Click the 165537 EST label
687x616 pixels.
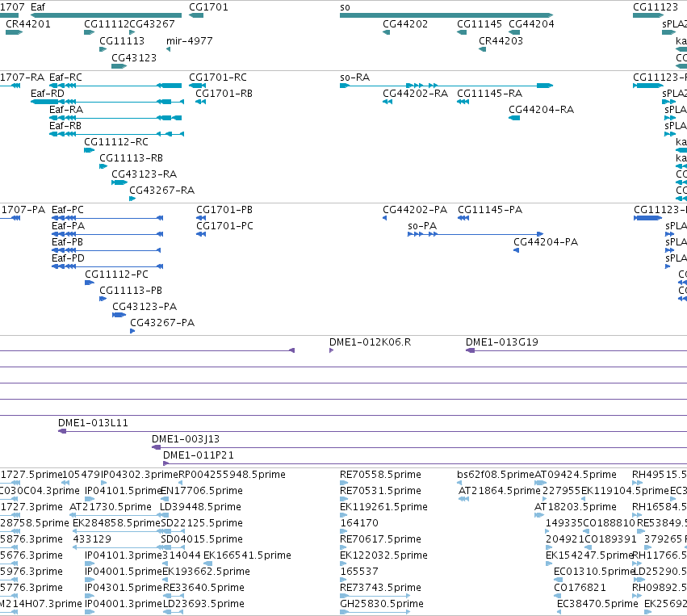tap(358, 572)
